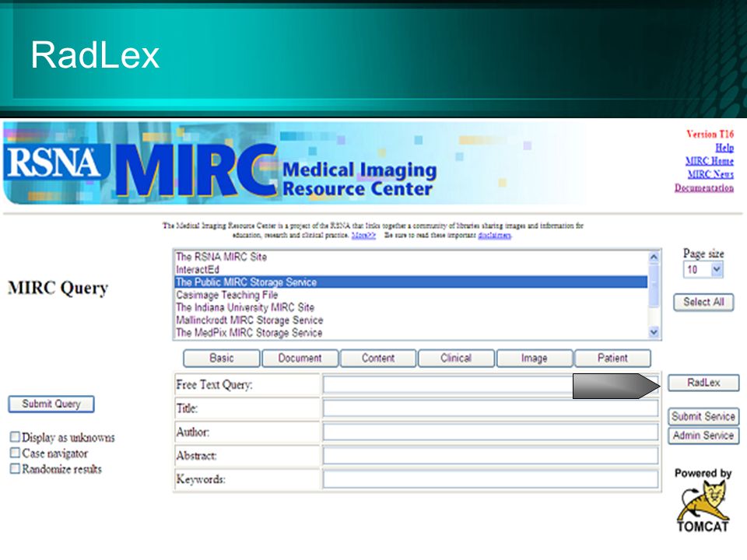The height and width of the screenshot is (560, 747).
Task: Switch to the Document tab
Action: [x=300, y=358]
